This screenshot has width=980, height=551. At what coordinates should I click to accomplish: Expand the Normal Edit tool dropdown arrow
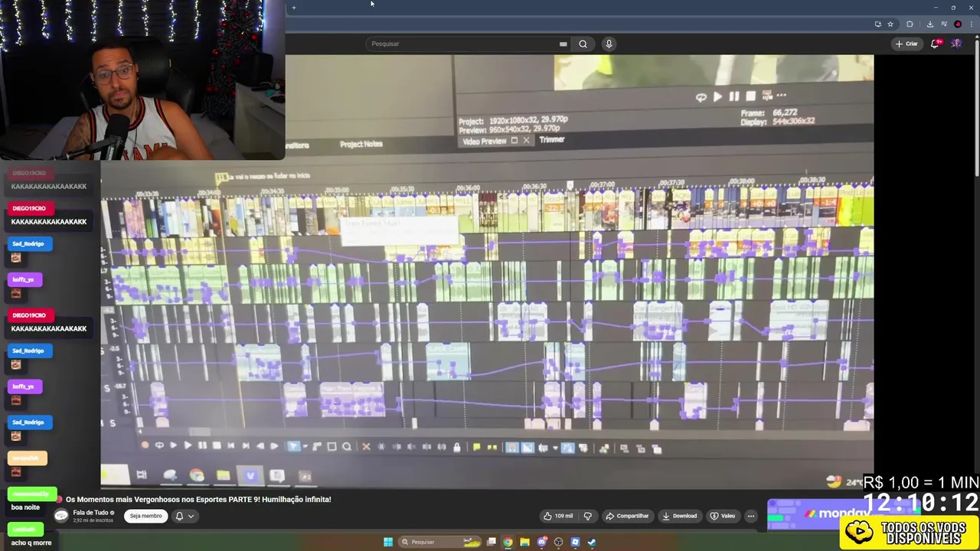305,447
